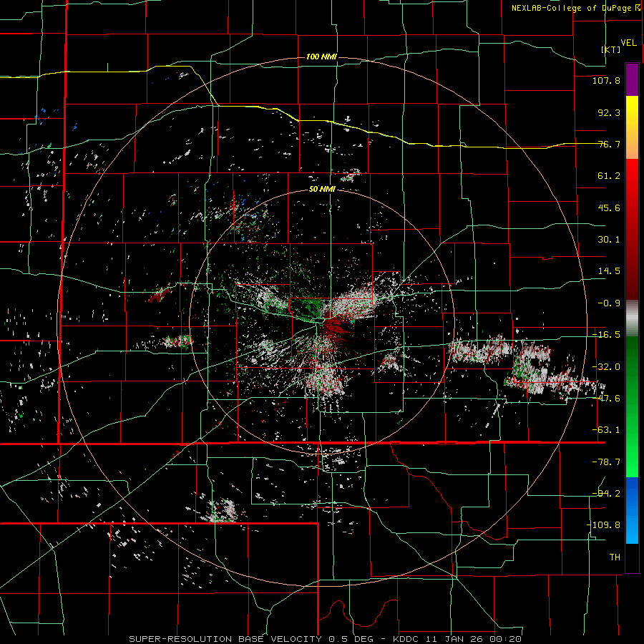644x644 pixels.
Task: Click the 45.6 scale value
Action: click(609, 208)
